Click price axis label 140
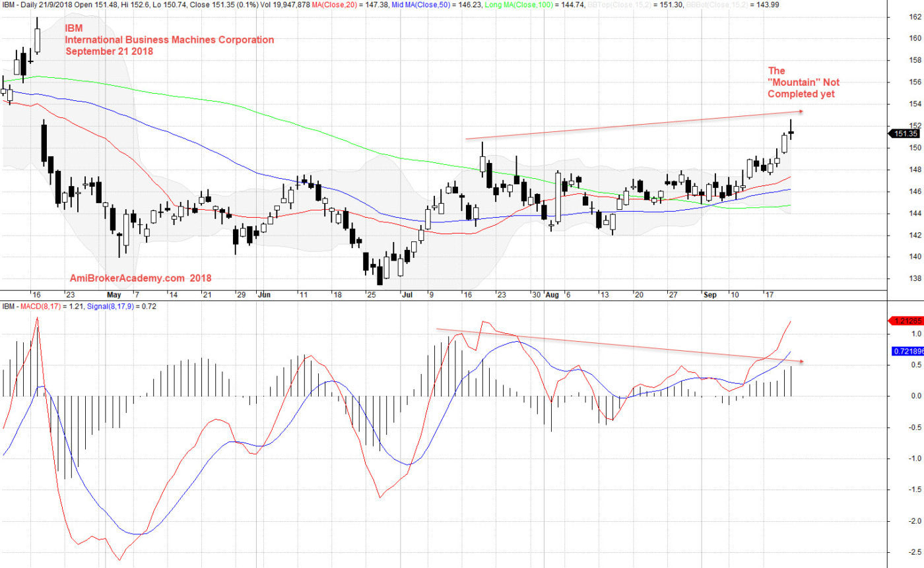 coord(915,257)
